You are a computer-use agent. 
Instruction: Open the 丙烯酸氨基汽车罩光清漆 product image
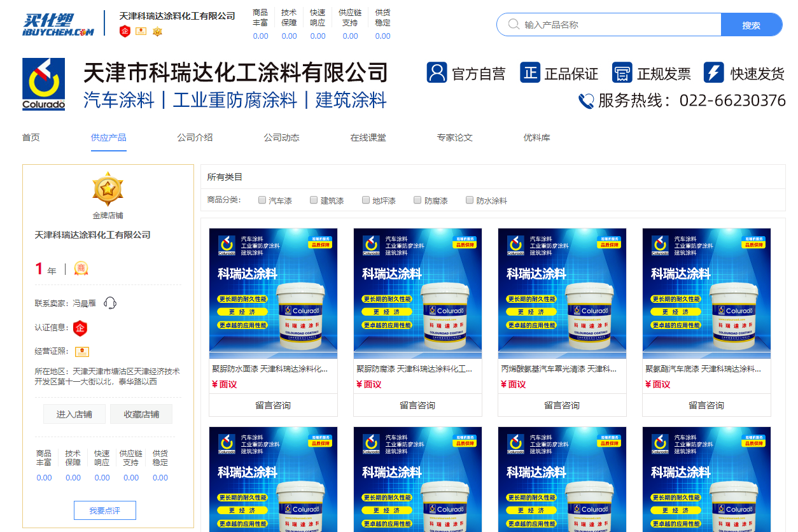pos(562,293)
